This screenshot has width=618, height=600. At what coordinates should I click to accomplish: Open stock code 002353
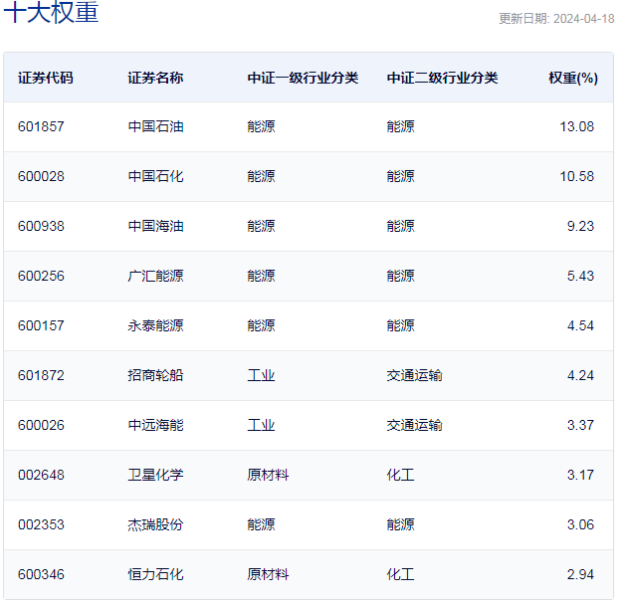tap(41, 525)
